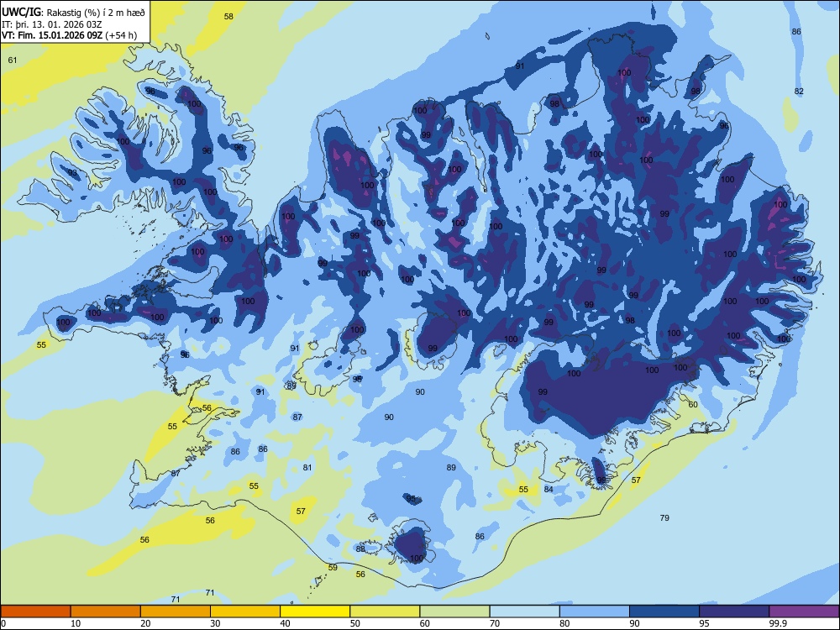
Task: Click the '82' value off the east coast
Action: point(799,92)
